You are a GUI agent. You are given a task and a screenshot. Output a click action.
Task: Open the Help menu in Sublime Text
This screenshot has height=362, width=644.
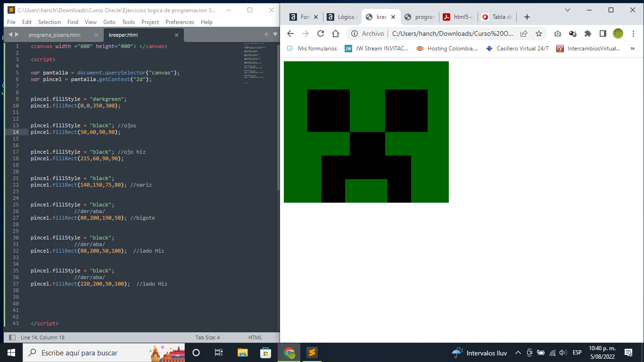[206, 22]
